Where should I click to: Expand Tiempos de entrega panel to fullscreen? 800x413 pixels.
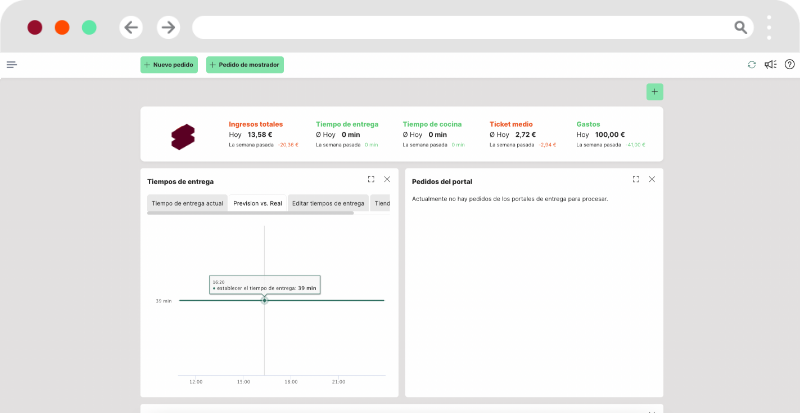coord(371,179)
